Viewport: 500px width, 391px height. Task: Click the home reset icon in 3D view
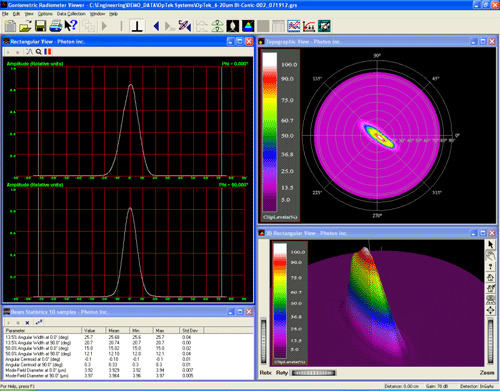[490, 278]
